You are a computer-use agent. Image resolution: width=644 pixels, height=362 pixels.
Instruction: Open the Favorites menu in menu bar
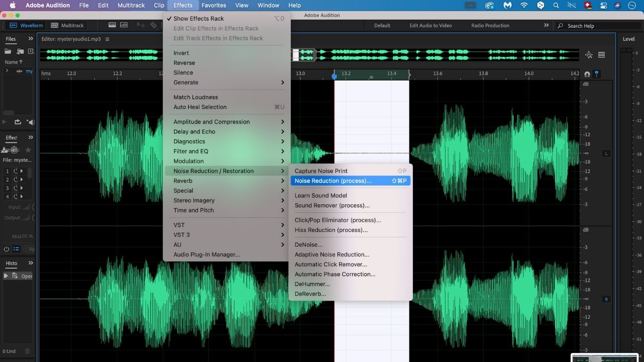pyautogui.click(x=214, y=6)
